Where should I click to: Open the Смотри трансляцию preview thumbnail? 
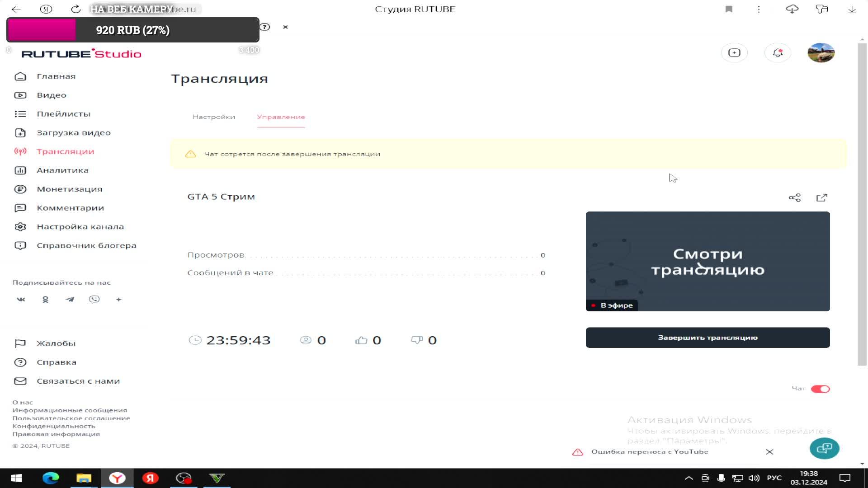coord(708,261)
